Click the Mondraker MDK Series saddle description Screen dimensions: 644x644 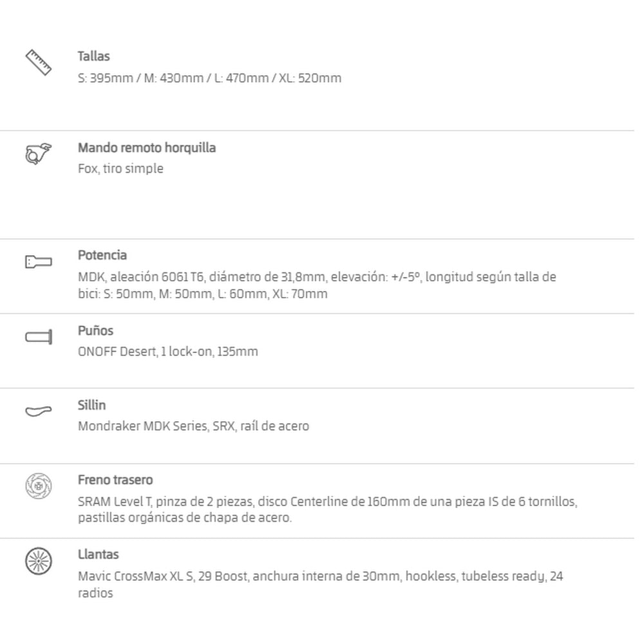193,426
